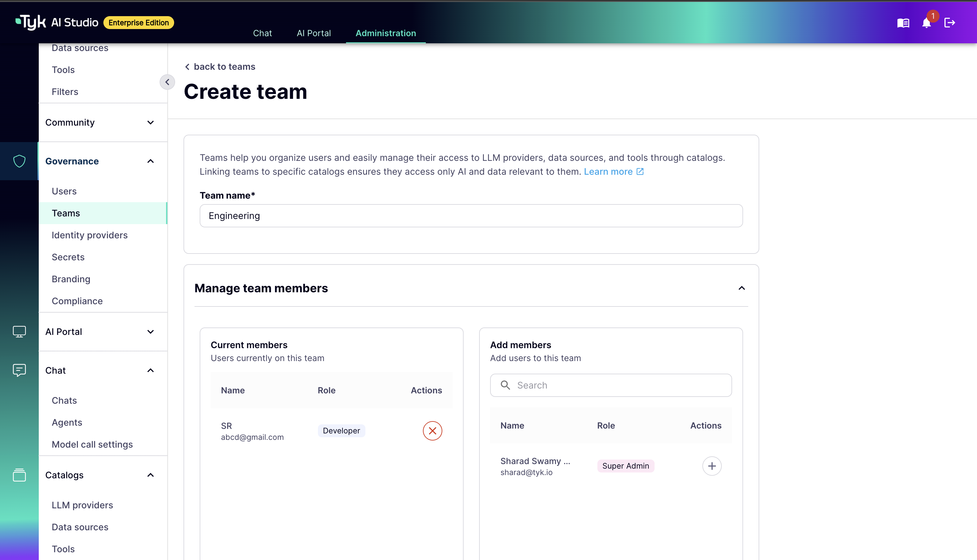This screenshot has width=977, height=560.
Task: Open Identity providers in the sidebar
Action: tap(89, 235)
